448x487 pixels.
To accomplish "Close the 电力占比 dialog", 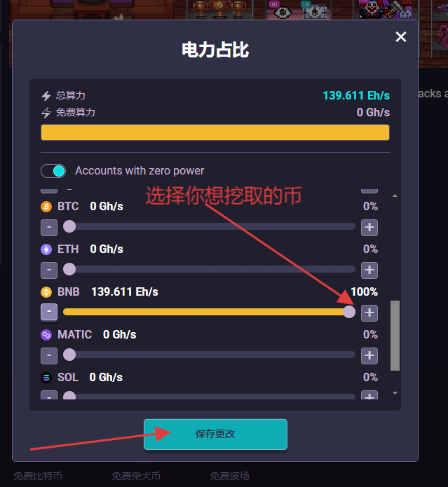I will [401, 37].
